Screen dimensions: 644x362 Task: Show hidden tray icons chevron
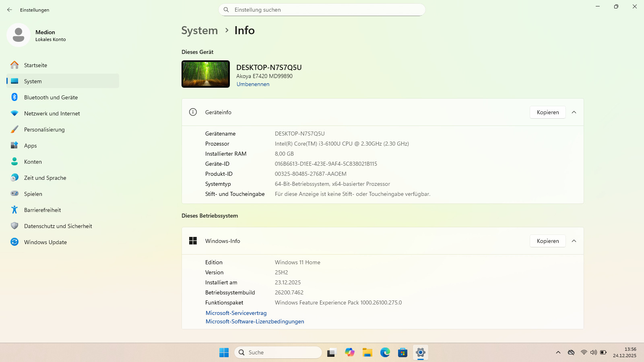[x=558, y=352]
